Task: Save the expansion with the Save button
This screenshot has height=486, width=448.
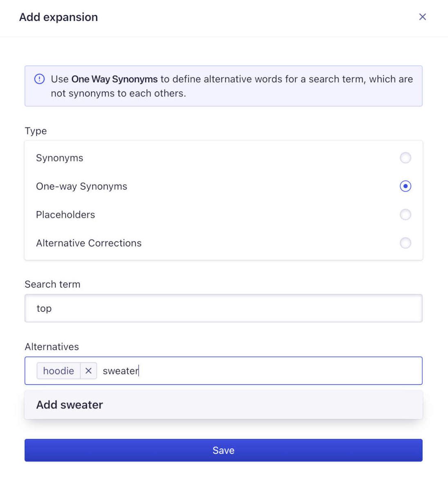Action: [x=223, y=450]
